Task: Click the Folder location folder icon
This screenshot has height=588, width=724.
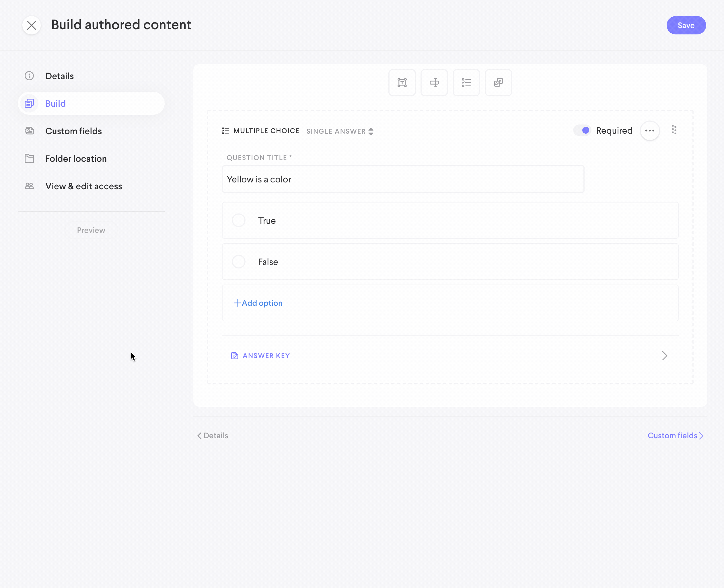Action: click(30, 159)
